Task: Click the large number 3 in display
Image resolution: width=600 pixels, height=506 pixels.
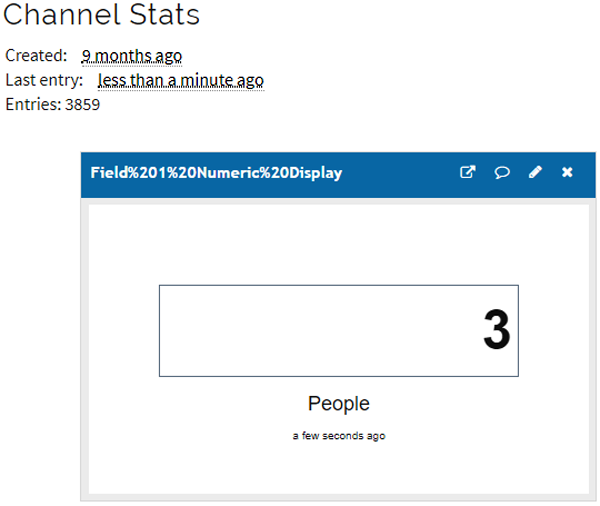Action: point(496,331)
